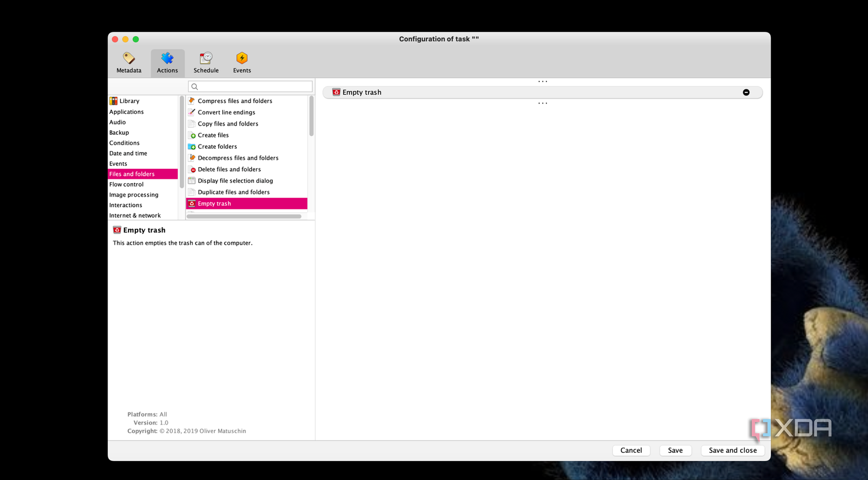
Task: Select the Applications category
Action: (143, 112)
